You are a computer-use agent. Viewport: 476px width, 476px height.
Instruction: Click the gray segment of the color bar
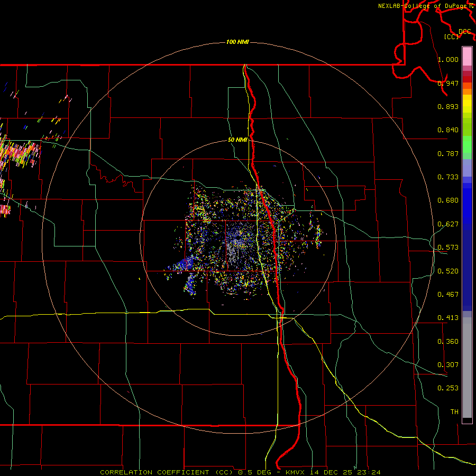coord(467,368)
